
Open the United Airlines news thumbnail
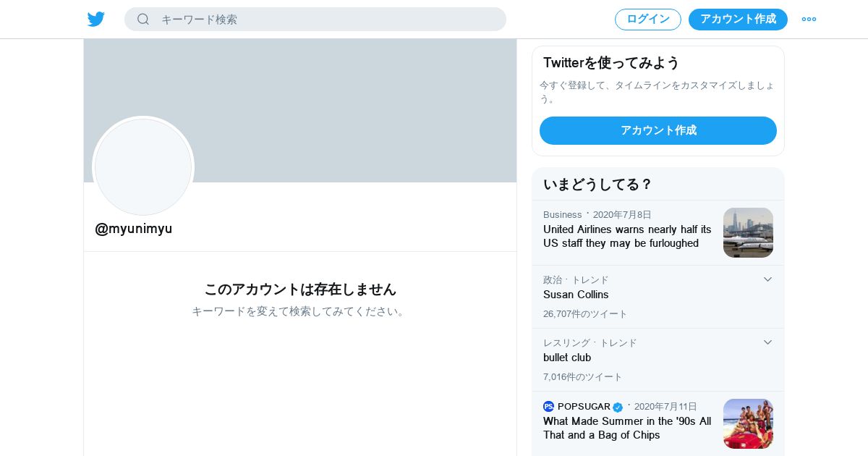click(748, 232)
